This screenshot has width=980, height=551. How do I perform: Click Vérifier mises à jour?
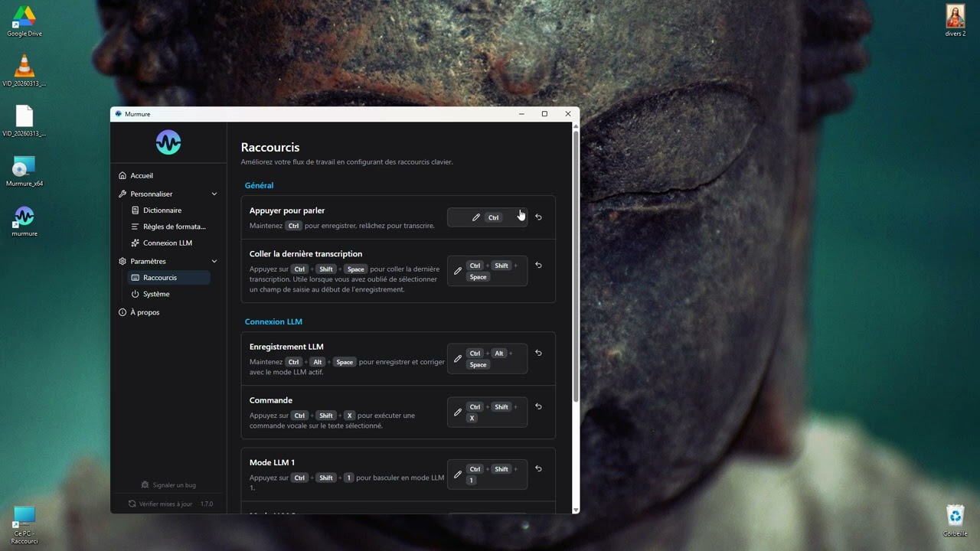tap(165, 504)
